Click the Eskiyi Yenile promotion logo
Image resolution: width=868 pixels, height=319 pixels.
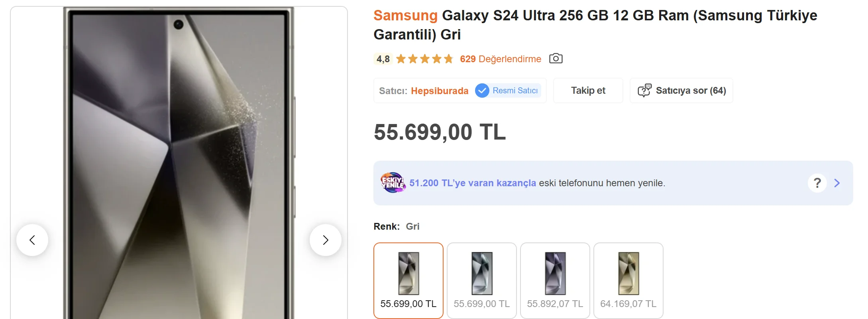click(393, 183)
